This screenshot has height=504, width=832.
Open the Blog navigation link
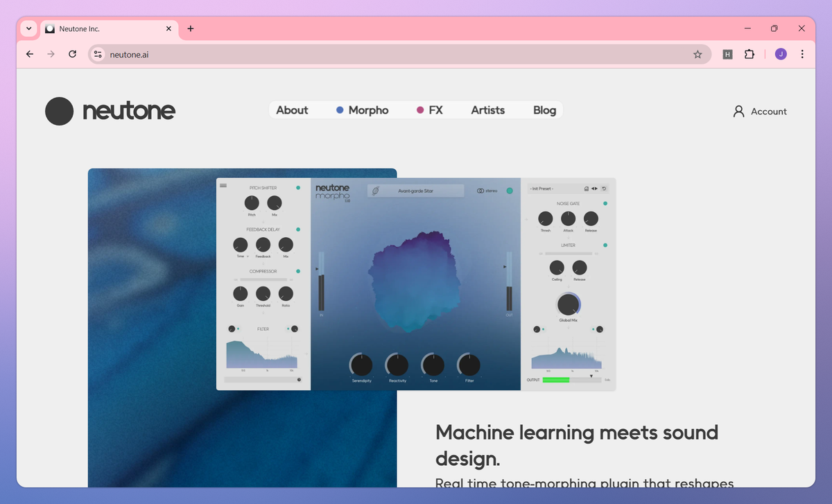click(545, 110)
